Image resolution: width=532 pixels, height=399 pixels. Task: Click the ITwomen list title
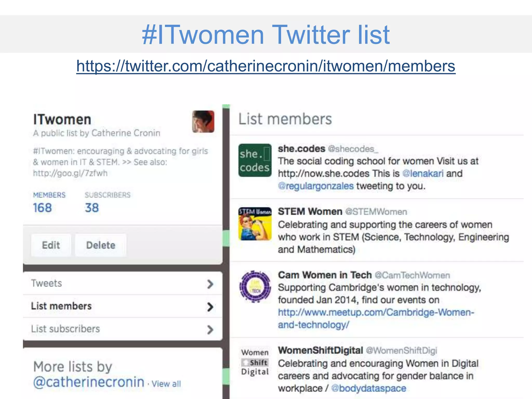pyautogui.click(x=62, y=120)
